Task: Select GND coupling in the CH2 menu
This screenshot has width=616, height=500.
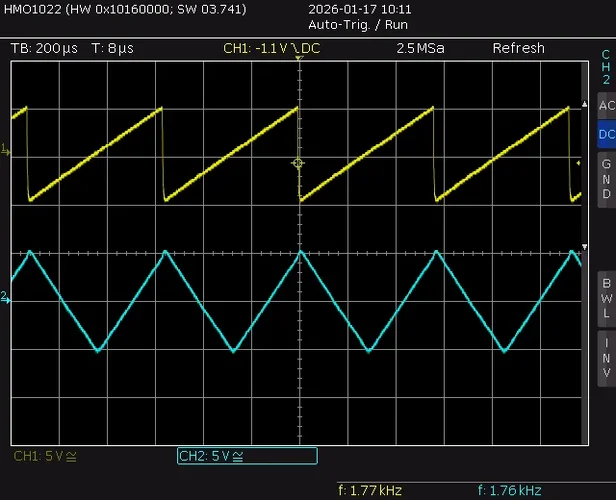Action: [607, 179]
